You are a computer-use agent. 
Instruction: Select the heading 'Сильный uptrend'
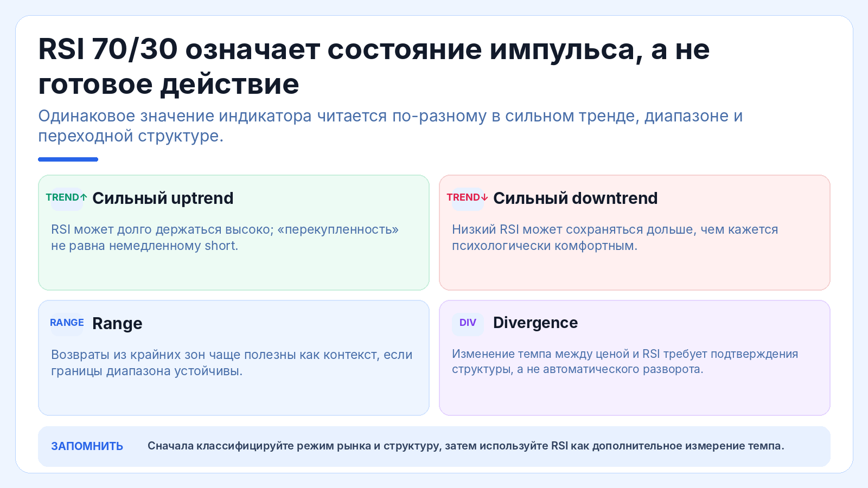pos(163,198)
